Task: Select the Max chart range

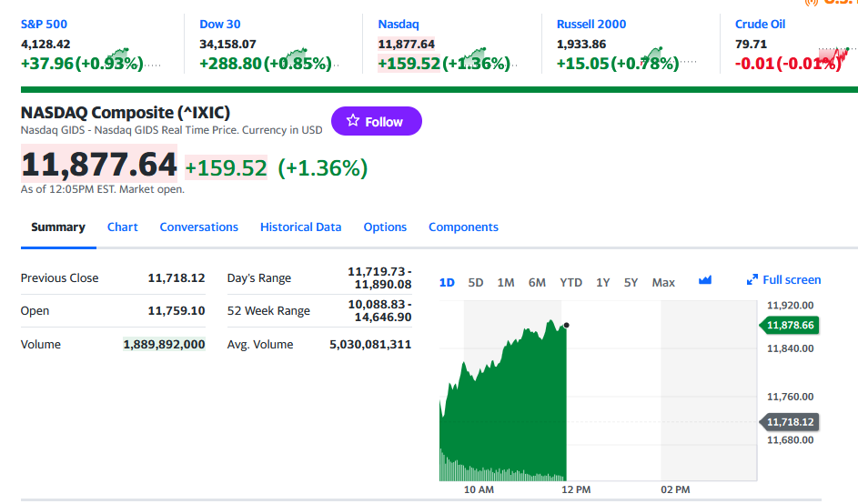Action: (x=663, y=282)
